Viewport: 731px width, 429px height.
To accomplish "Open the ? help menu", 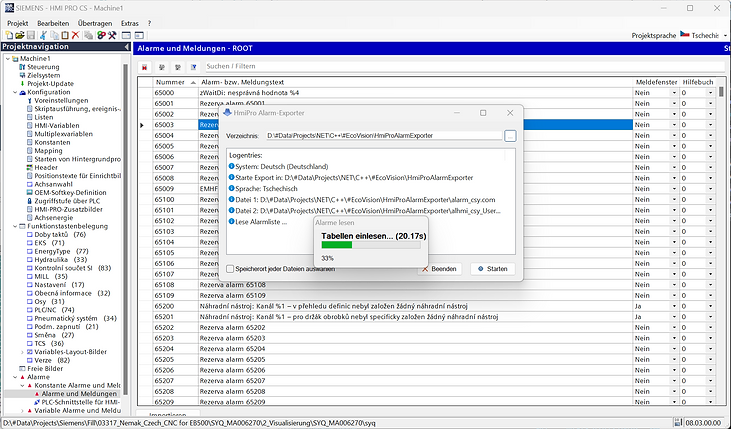I will (x=150, y=23).
